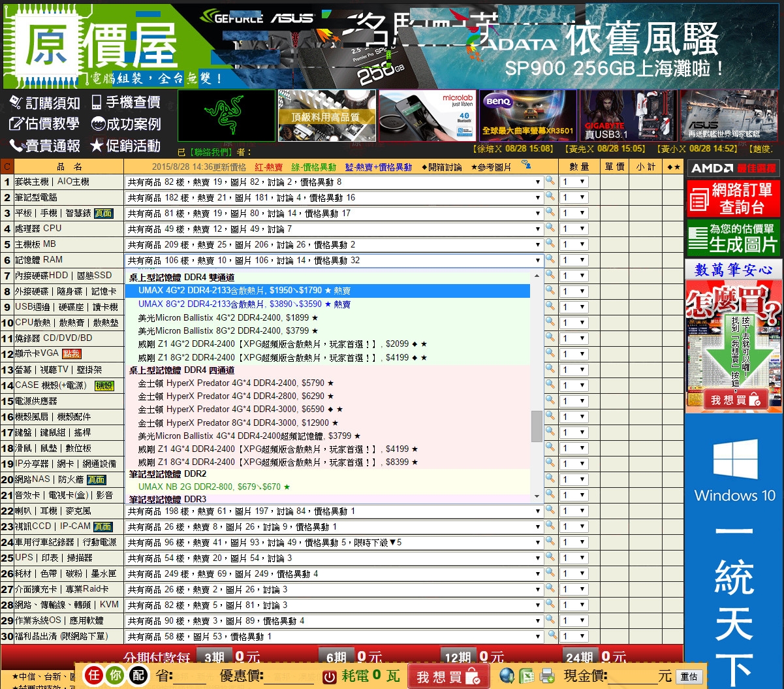
Task: Click the power icon beside 耗電
Action: click(330, 676)
